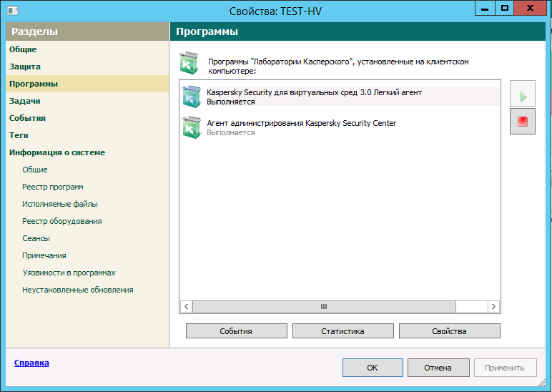Screen dimensions: 552x392
Task: Click the Статистика button
Action: [x=343, y=331]
